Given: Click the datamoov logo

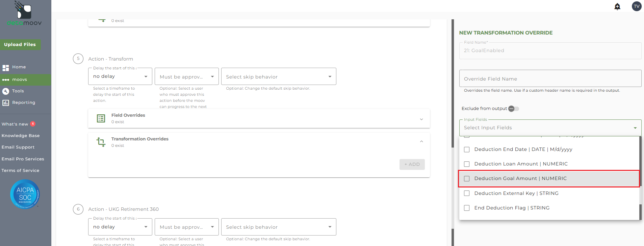Looking at the screenshot, I should click(24, 14).
